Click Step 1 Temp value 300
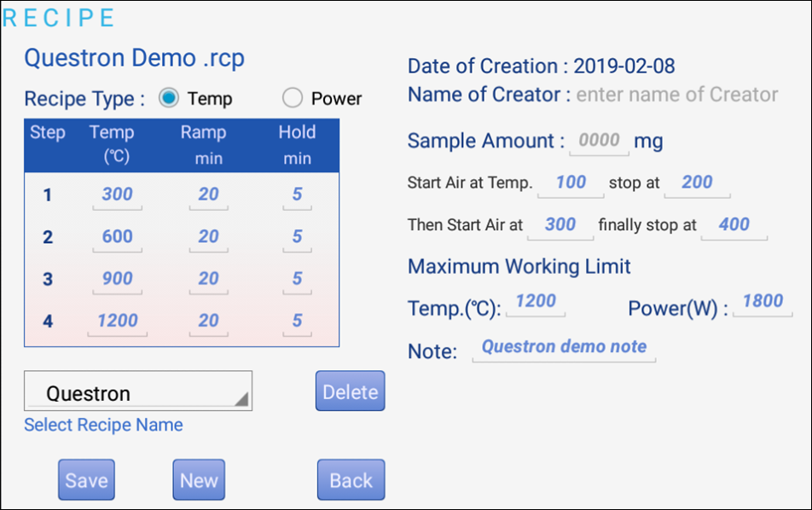The width and height of the screenshot is (812, 510). (x=117, y=194)
